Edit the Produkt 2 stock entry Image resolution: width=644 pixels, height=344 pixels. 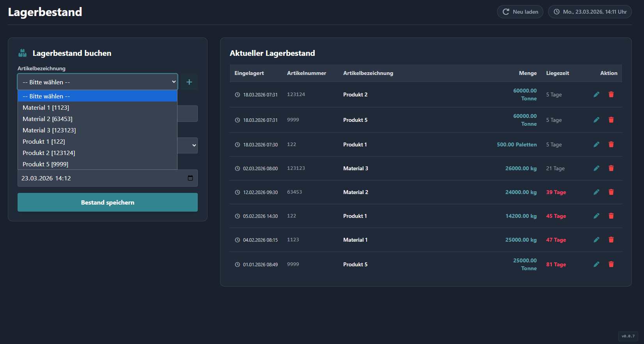tap(596, 94)
